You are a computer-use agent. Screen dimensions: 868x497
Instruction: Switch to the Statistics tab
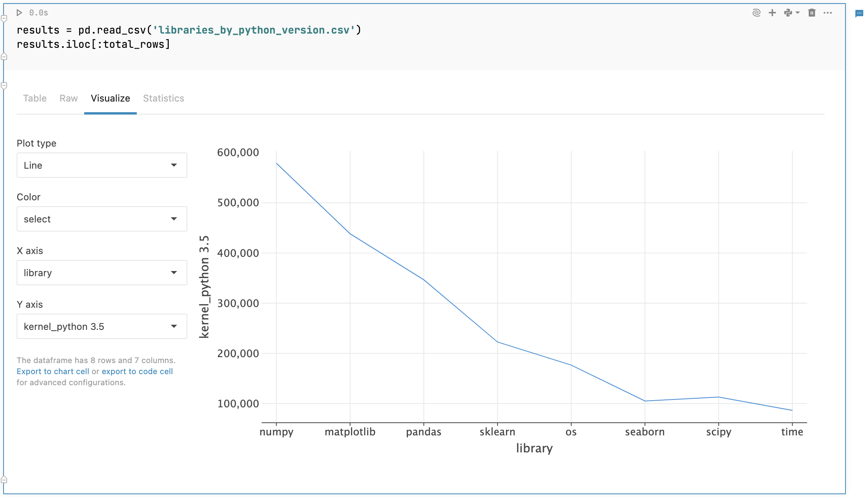[x=163, y=98]
